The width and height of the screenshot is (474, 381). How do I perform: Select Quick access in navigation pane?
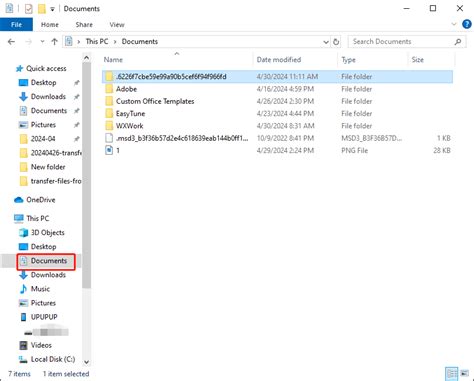[x=46, y=68]
